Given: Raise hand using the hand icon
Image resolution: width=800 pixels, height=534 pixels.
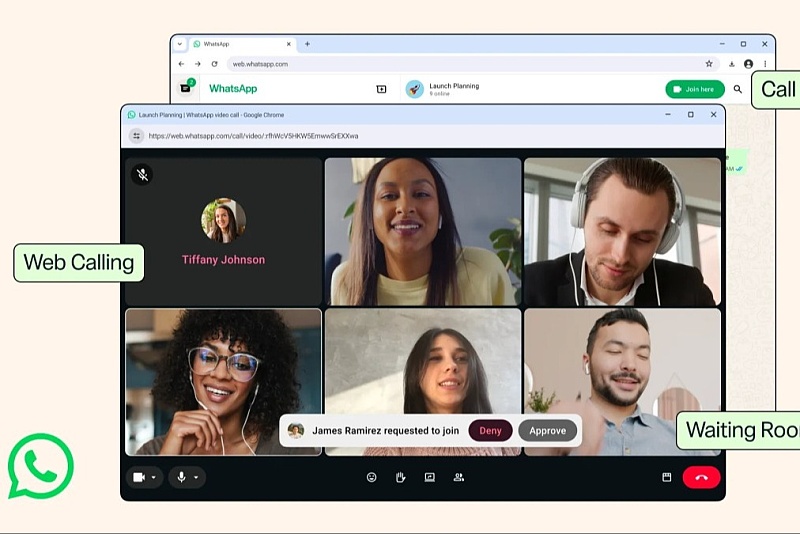Looking at the screenshot, I should point(401,477).
